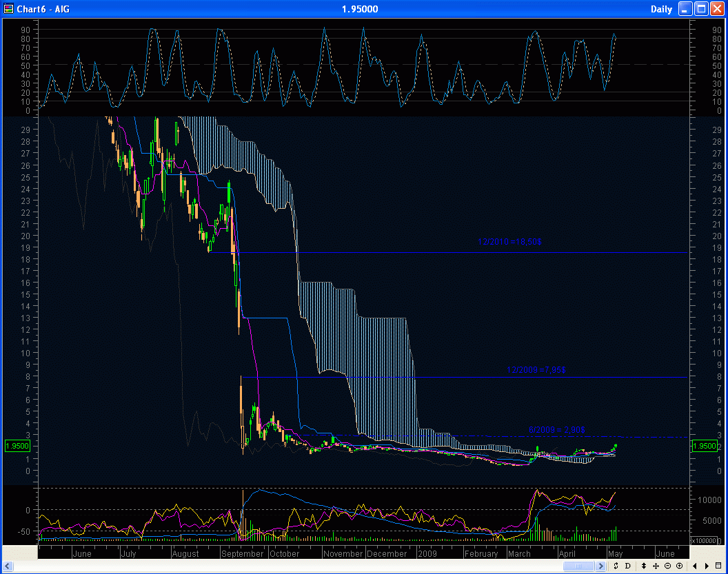Click the left 1.9500 current price tag

(x=17, y=446)
